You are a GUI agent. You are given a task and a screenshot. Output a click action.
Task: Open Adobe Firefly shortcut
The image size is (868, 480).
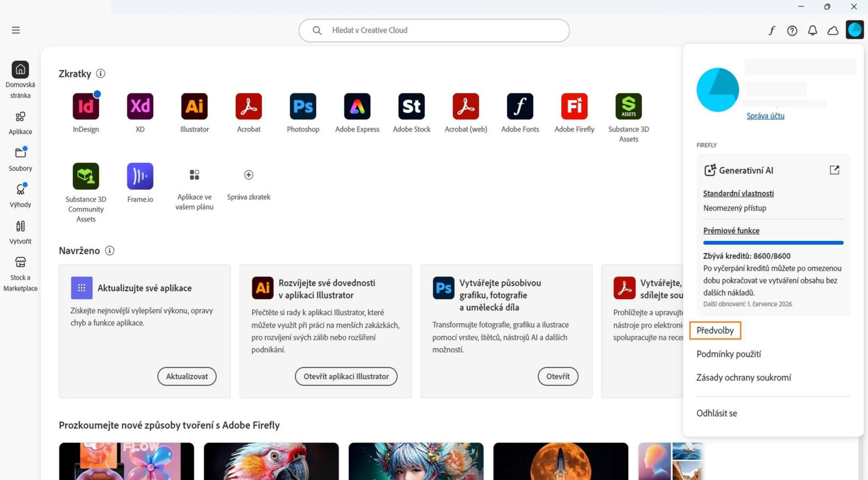pyautogui.click(x=574, y=106)
